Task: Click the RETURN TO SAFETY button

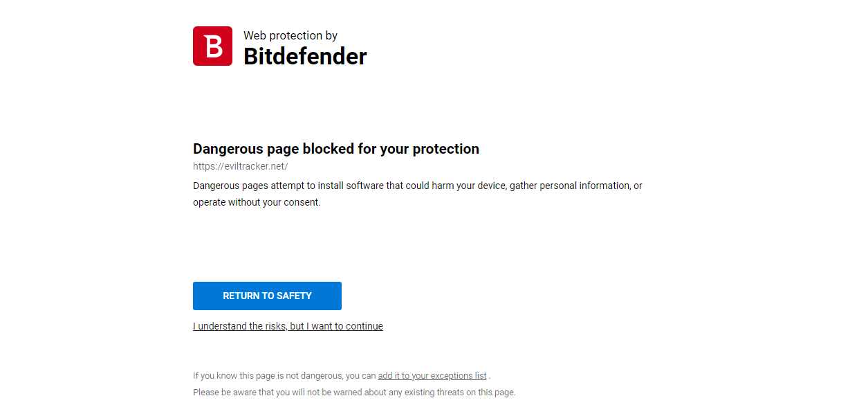Action: point(267,296)
